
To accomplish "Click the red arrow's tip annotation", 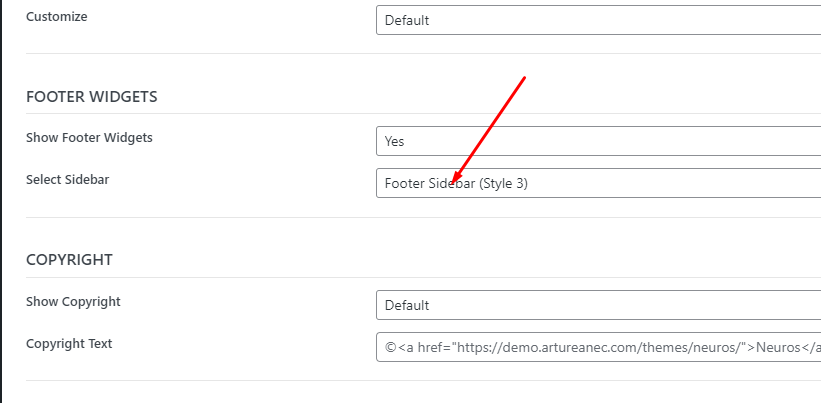I will [x=454, y=181].
